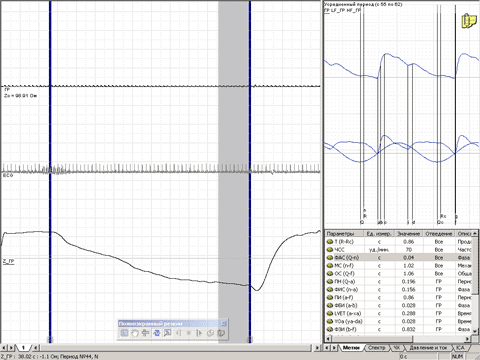Switch to the Метки tab
This screenshot has height=360, width=480.
pyautogui.click(x=351, y=348)
